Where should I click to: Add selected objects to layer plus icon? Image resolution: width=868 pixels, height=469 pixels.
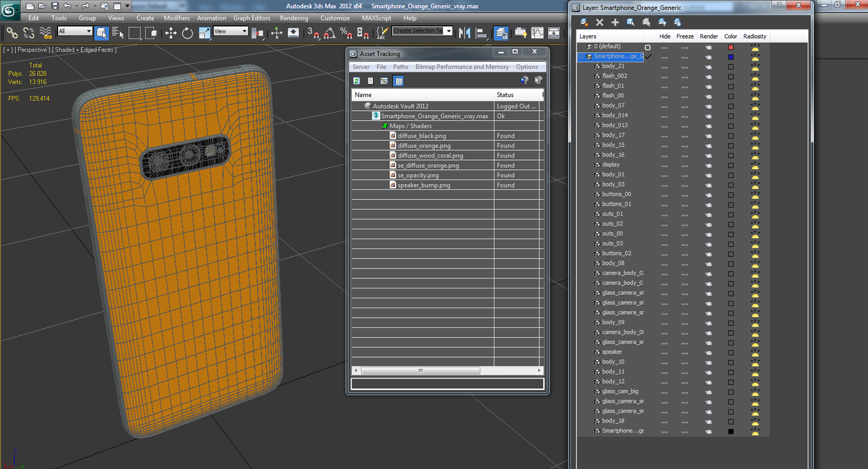(x=615, y=22)
